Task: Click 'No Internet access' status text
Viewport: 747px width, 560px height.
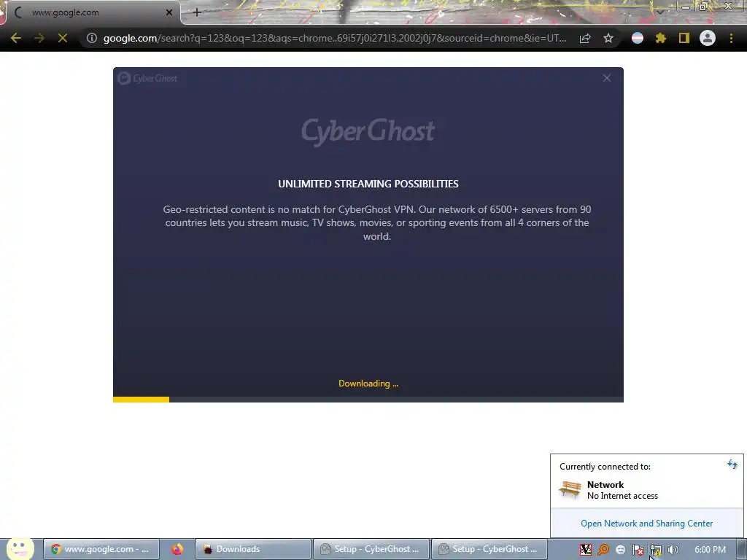Action: tap(622, 496)
